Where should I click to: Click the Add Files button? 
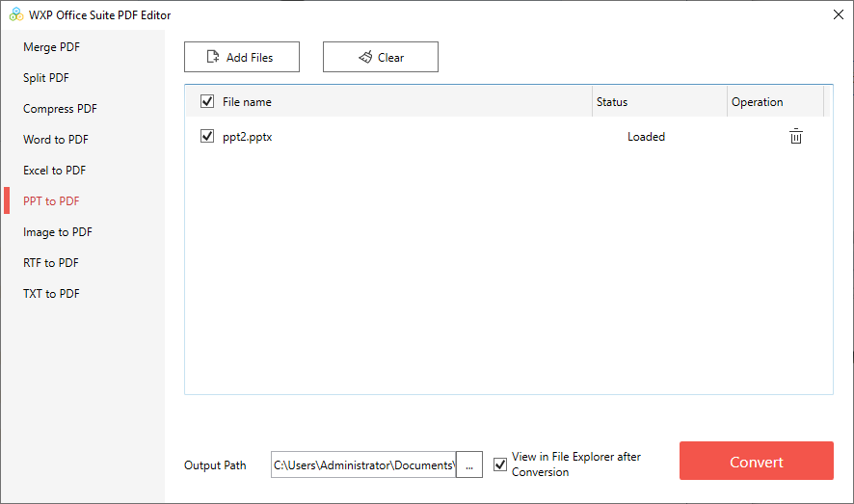coord(242,57)
